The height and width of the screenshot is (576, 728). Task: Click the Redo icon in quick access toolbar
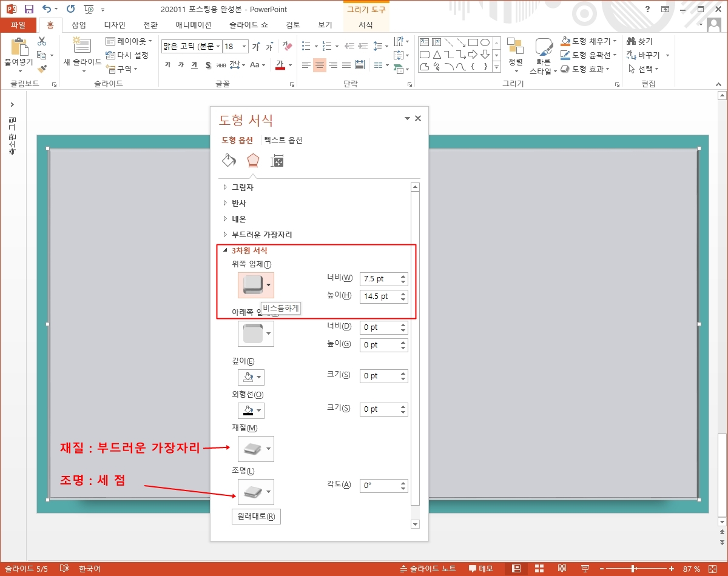tap(71, 9)
